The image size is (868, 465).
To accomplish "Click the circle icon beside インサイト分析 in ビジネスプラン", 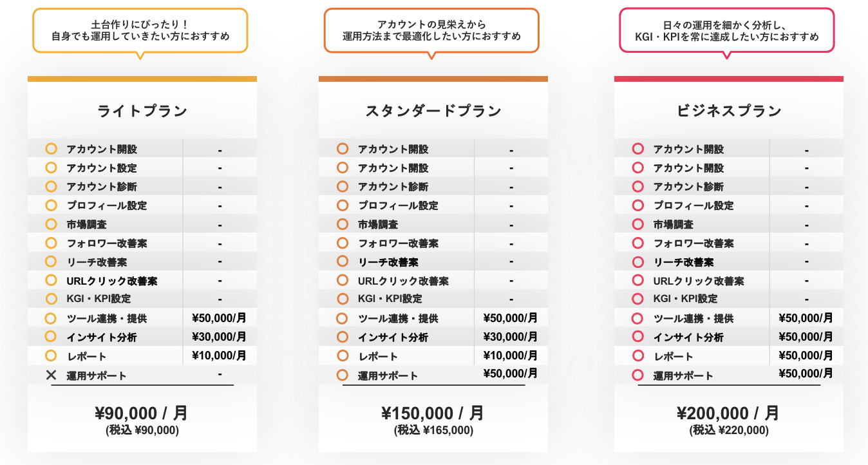I will pyautogui.click(x=638, y=336).
